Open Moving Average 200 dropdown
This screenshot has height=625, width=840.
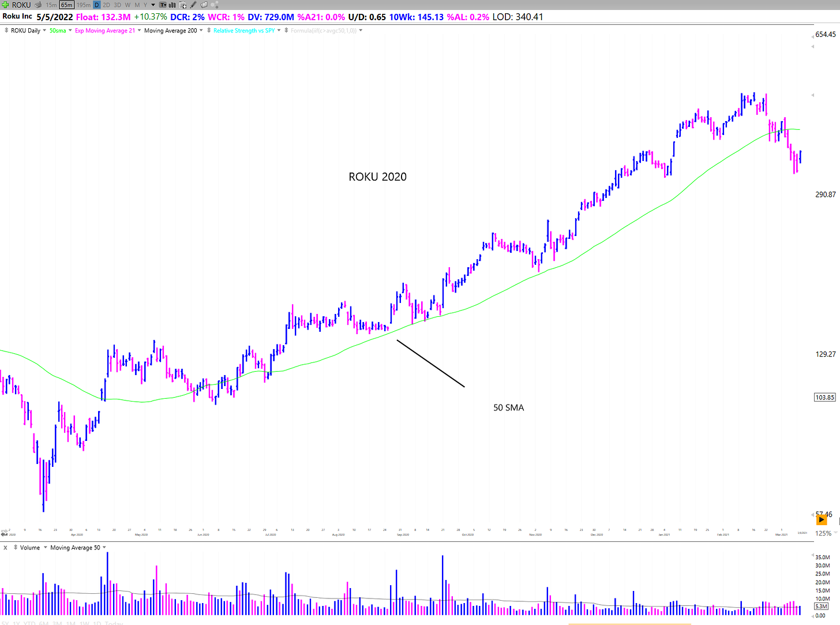point(201,31)
